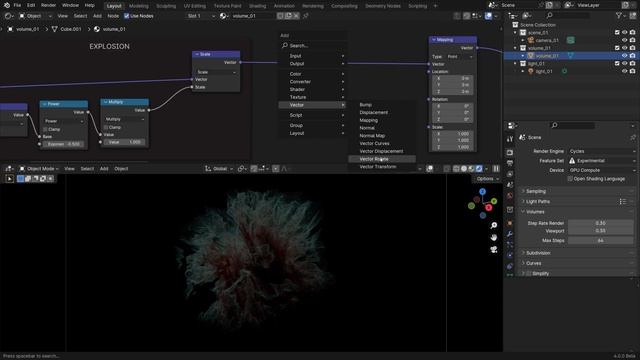Image resolution: width=640 pixels, height=360 pixels.
Task: Open the Tool properties tab icon
Action: coord(510,139)
